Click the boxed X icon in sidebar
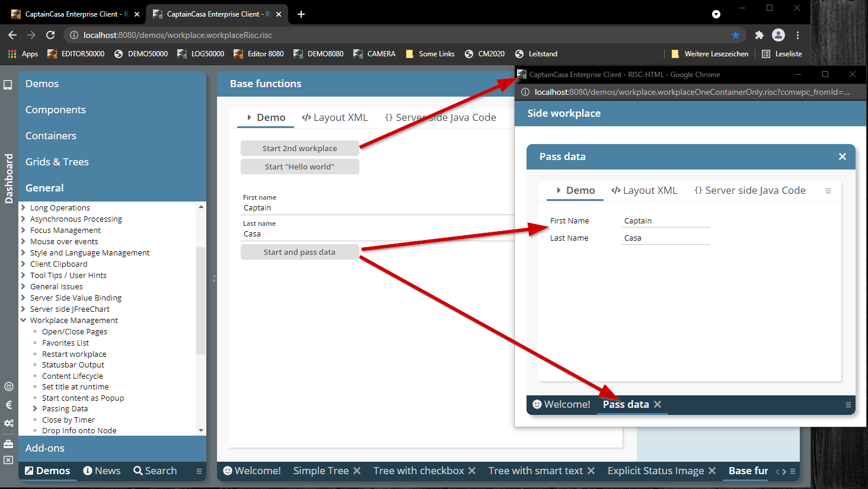 click(x=8, y=460)
